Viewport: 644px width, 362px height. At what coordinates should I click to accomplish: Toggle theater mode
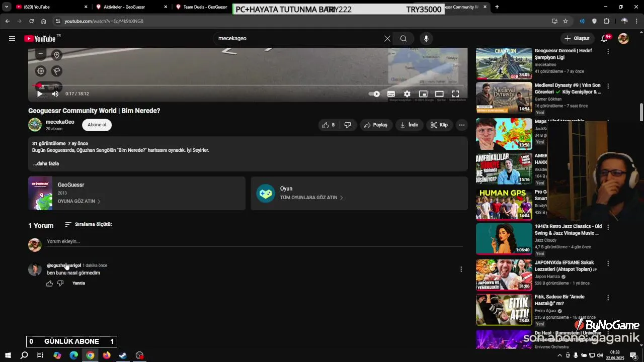click(439, 94)
